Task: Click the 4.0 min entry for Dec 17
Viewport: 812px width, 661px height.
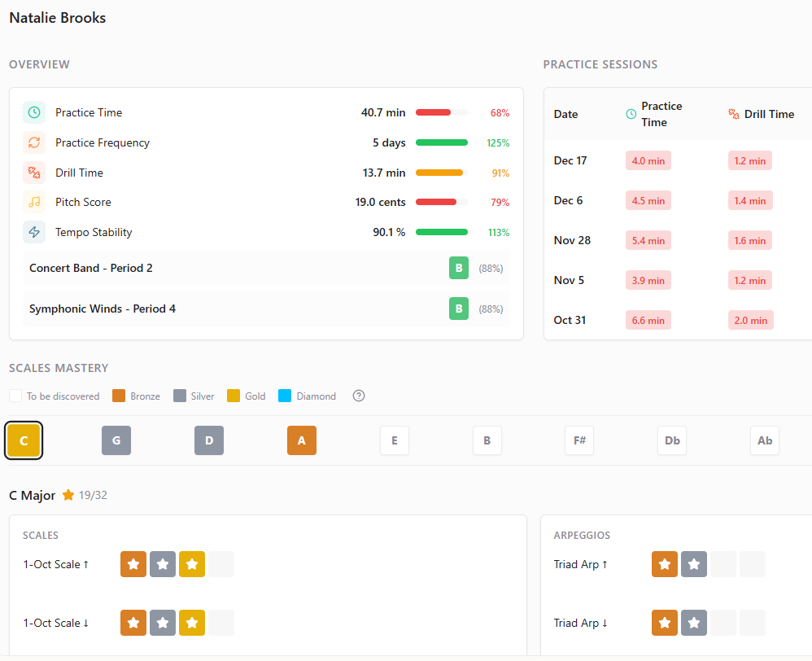Action: click(x=648, y=160)
